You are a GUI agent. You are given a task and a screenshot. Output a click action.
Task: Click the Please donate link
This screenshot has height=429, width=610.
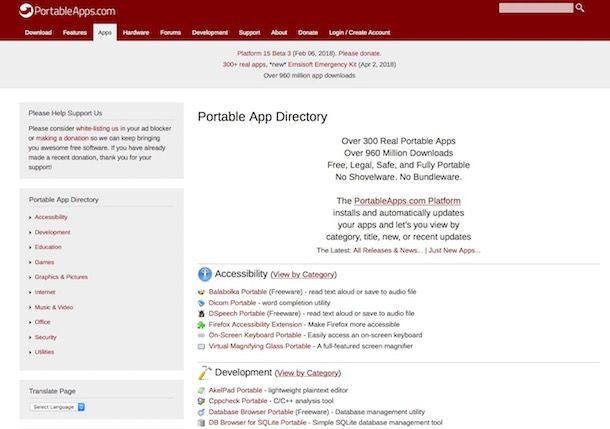coord(360,53)
